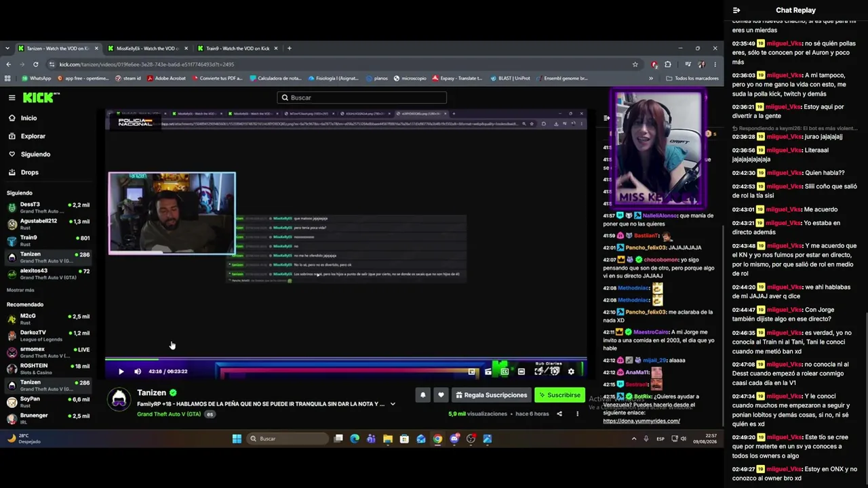Open Agustabell212 channel in followed list
The height and width of the screenshot is (488, 868).
[x=48, y=224]
